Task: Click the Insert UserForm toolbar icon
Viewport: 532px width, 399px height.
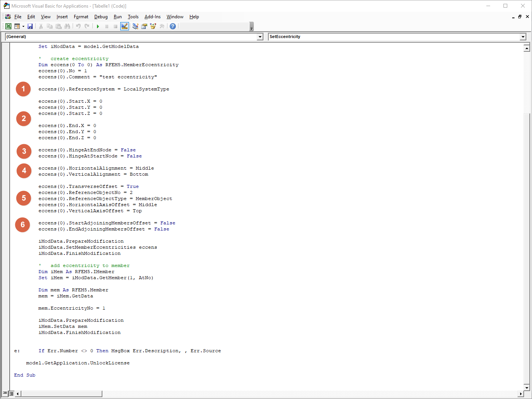Action: point(17,26)
